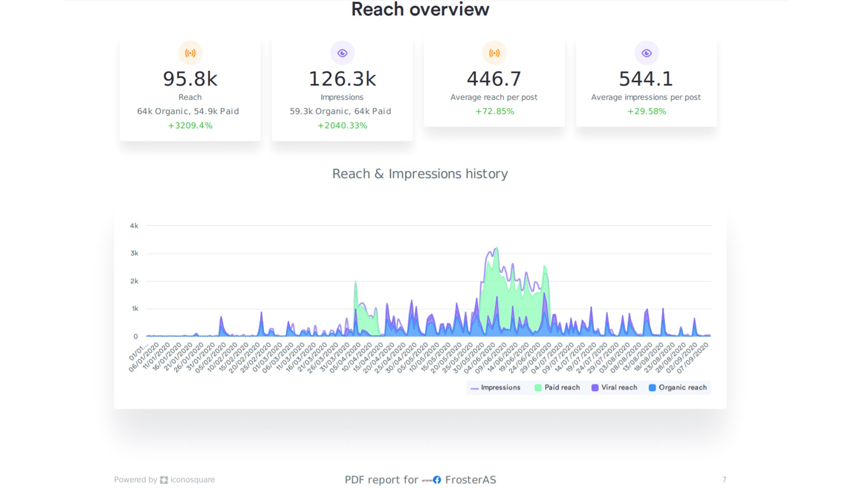Click Average impressions per post eye icon

pyautogui.click(x=646, y=53)
